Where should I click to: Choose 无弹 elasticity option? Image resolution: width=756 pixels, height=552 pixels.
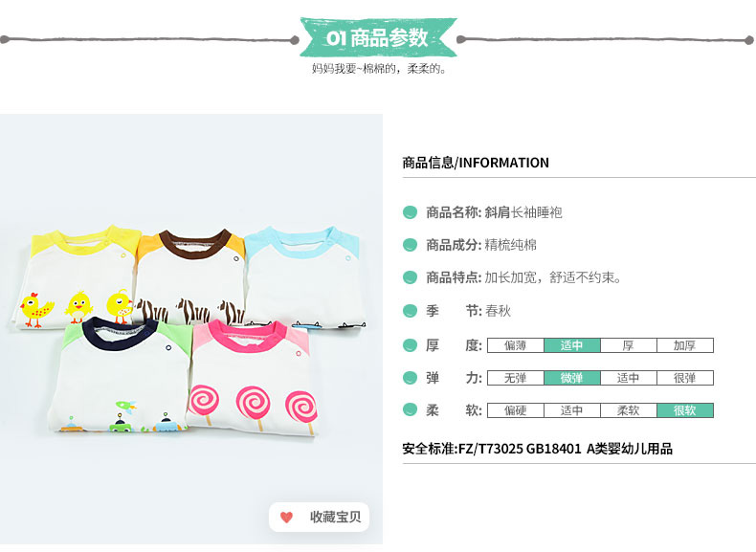coord(516,378)
